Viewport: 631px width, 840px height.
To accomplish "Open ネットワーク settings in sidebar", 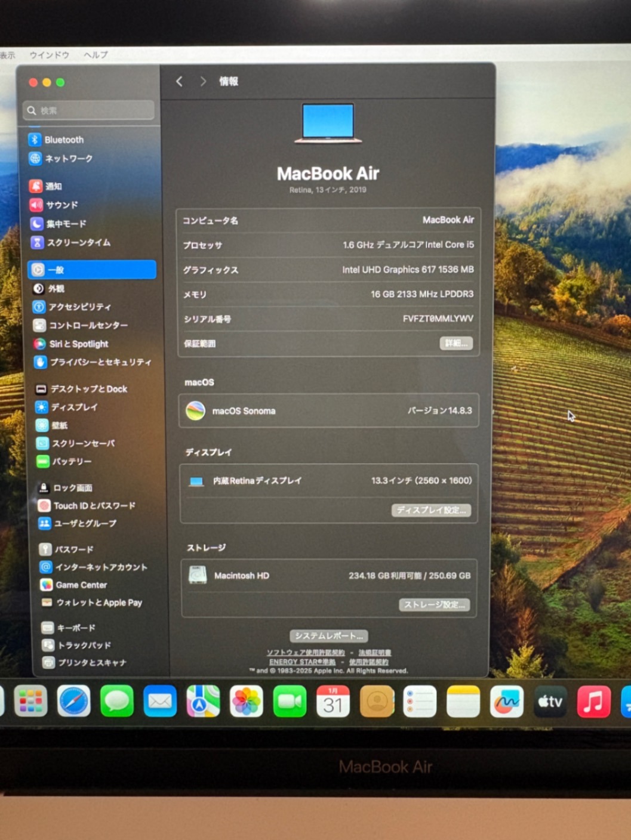I will tap(61, 159).
